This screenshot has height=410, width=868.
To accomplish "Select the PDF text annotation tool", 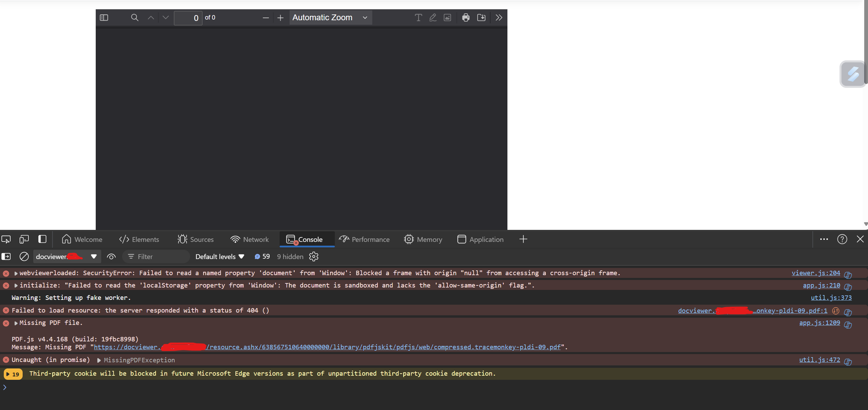I will click(418, 17).
